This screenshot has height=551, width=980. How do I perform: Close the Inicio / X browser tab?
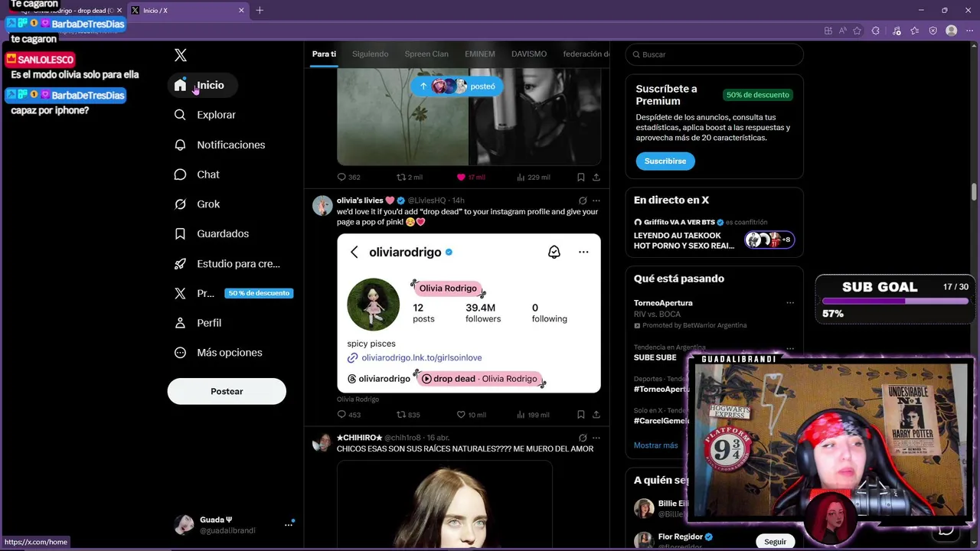click(x=241, y=11)
